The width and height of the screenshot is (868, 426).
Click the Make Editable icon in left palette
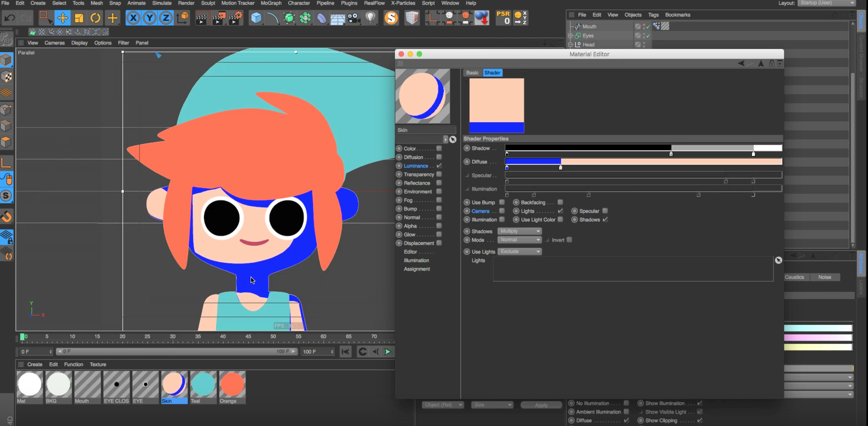(x=6, y=39)
